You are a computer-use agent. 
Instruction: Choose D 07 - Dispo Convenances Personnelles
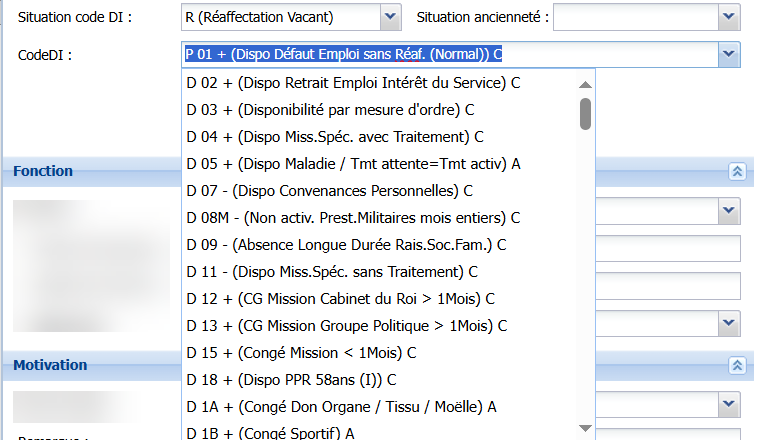click(330, 190)
